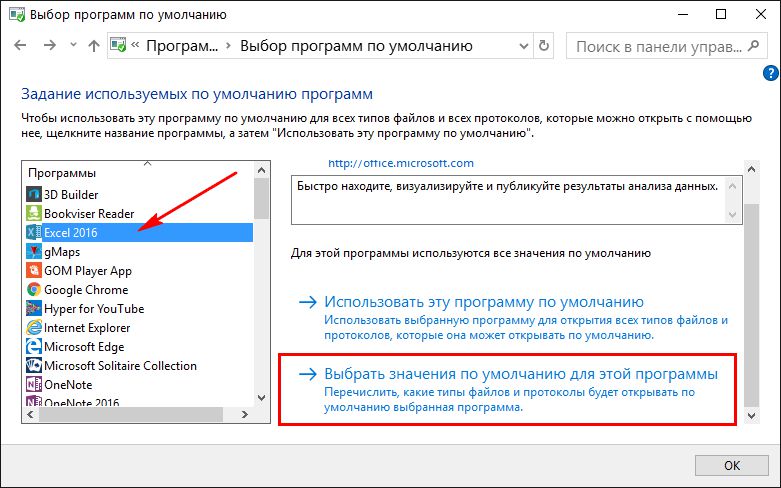Select Bookviser Reader icon in list
This screenshot has height=488, width=781.
tap(33, 213)
